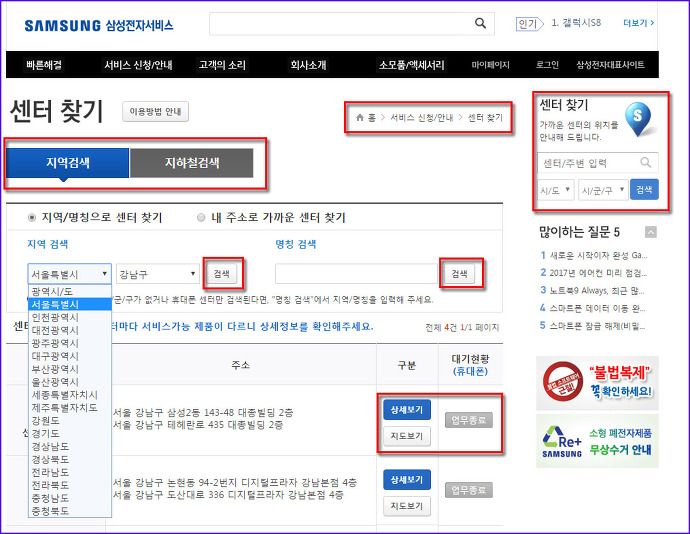Open sidebar 시/군/구 dropdown
This screenshot has width=690, height=534.
pyautogui.click(x=603, y=190)
